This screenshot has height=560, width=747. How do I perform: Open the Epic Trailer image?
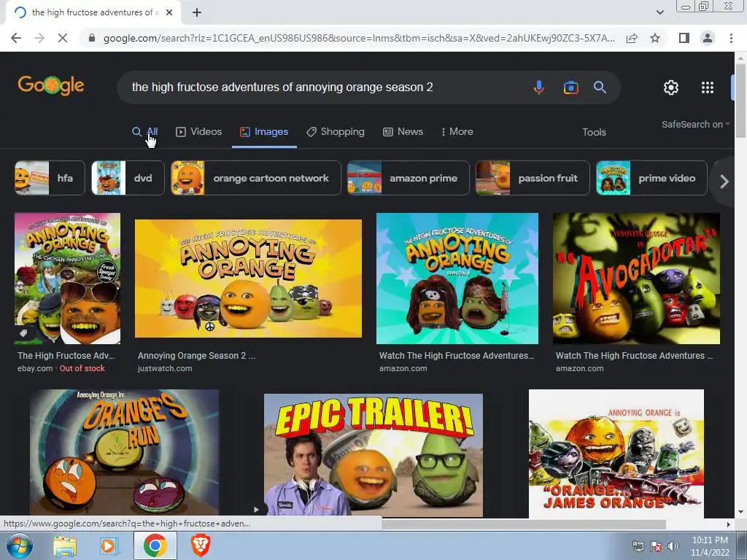(x=373, y=455)
